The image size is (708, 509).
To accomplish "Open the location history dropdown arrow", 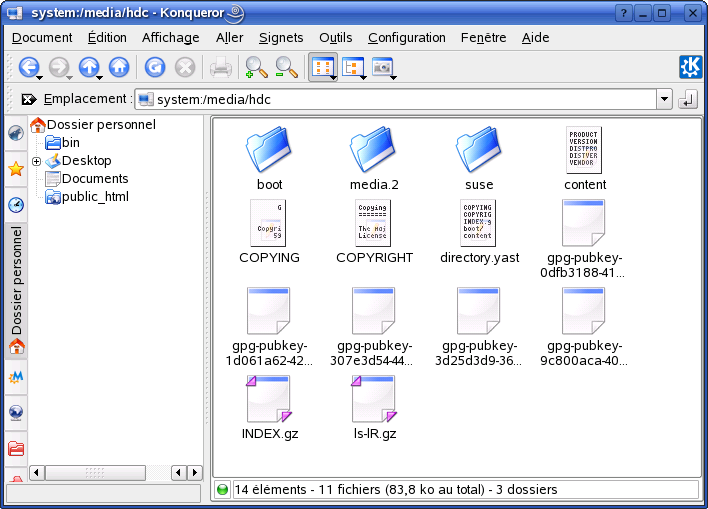I will (664, 100).
